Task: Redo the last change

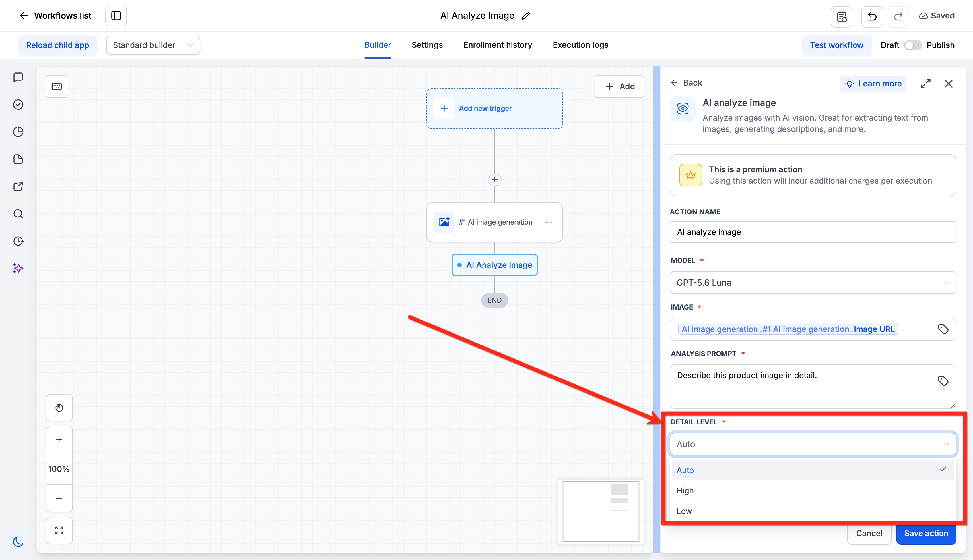Action: [x=898, y=16]
